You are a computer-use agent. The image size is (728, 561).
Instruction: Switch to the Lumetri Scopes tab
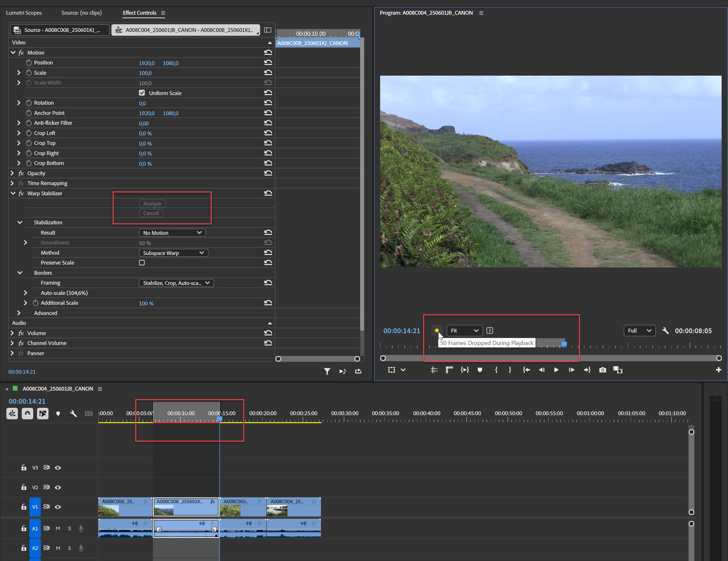point(24,13)
